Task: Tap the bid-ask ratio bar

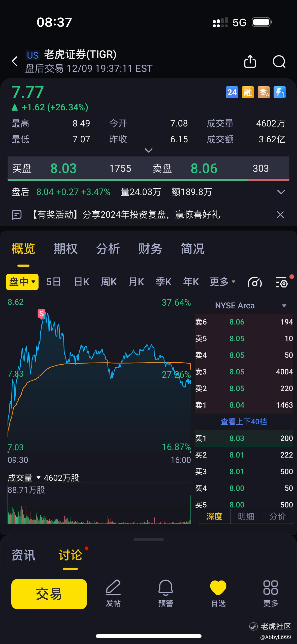Action: [x=148, y=180]
